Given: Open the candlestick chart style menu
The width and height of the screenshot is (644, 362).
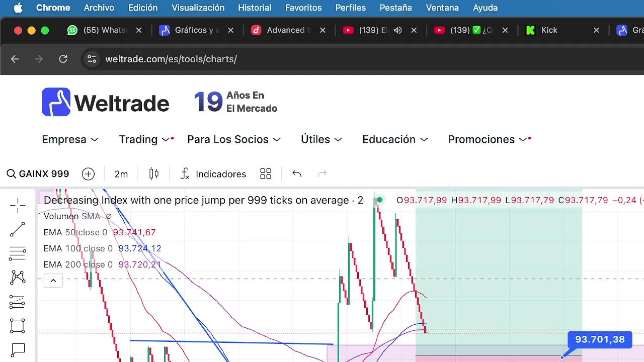Looking at the screenshot, I should [x=154, y=174].
